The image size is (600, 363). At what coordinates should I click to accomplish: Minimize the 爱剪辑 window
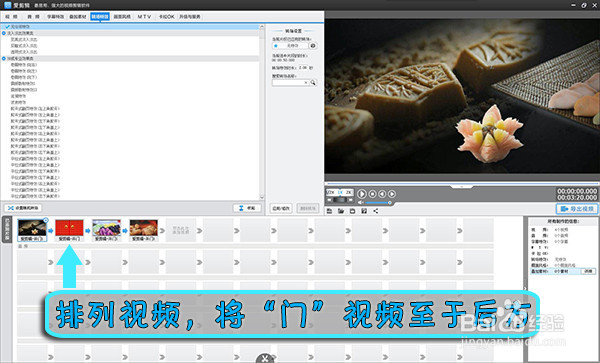(x=574, y=5)
